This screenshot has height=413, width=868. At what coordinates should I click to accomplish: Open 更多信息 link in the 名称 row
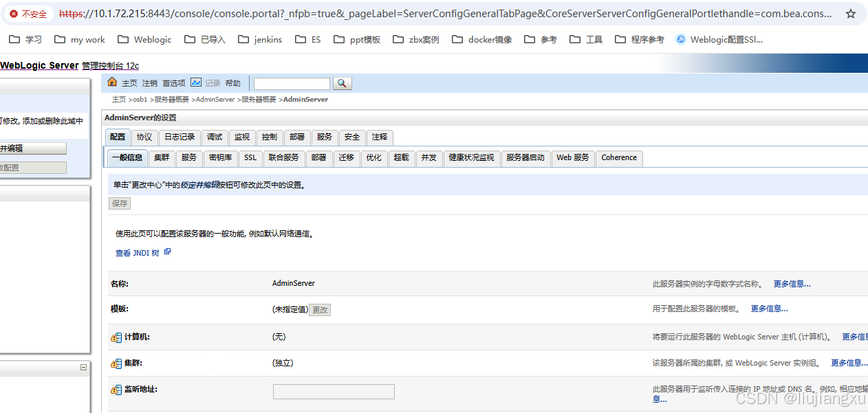[792, 284]
